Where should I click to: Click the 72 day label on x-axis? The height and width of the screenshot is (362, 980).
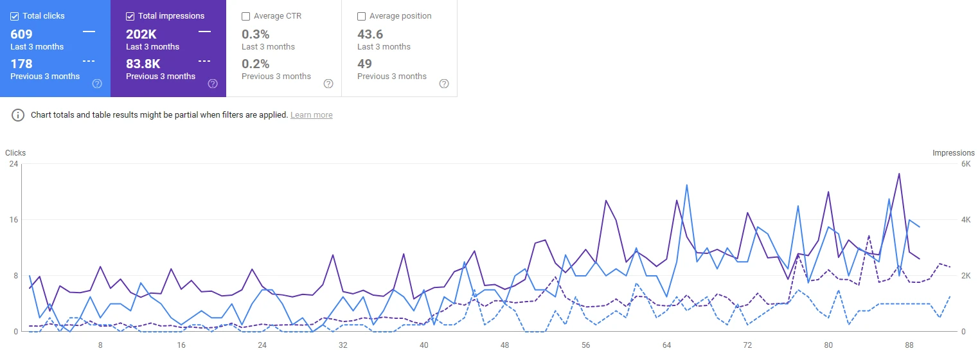pyautogui.click(x=747, y=345)
